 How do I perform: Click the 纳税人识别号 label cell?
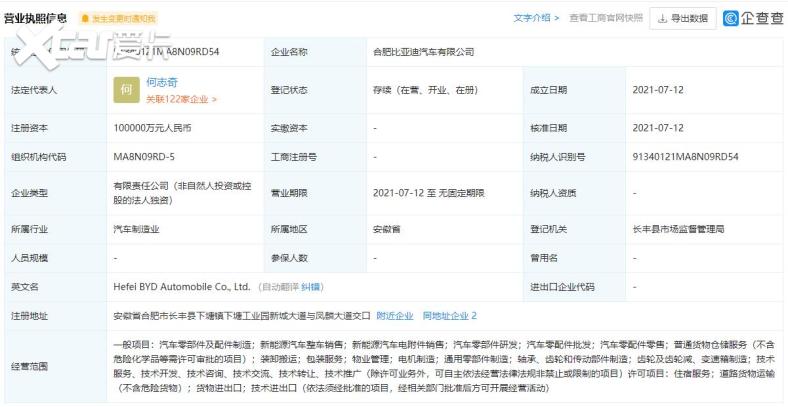[x=575, y=157]
